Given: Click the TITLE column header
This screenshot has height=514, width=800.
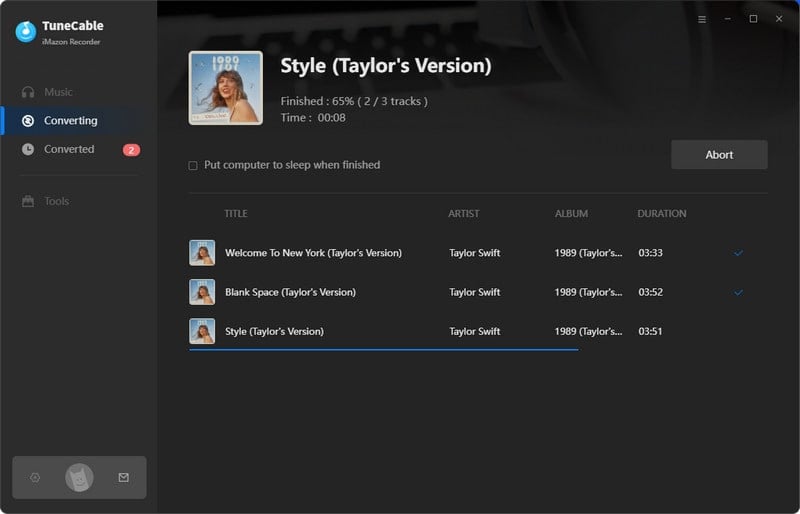Looking at the screenshot, I should click(x=236, y=214).
